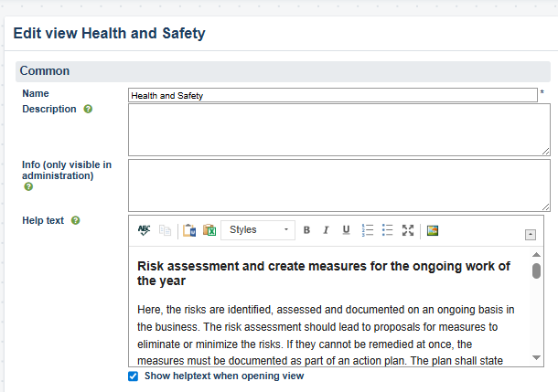Toggle underline formatting in help text editor
558x392 pixels.
[346, 230]
